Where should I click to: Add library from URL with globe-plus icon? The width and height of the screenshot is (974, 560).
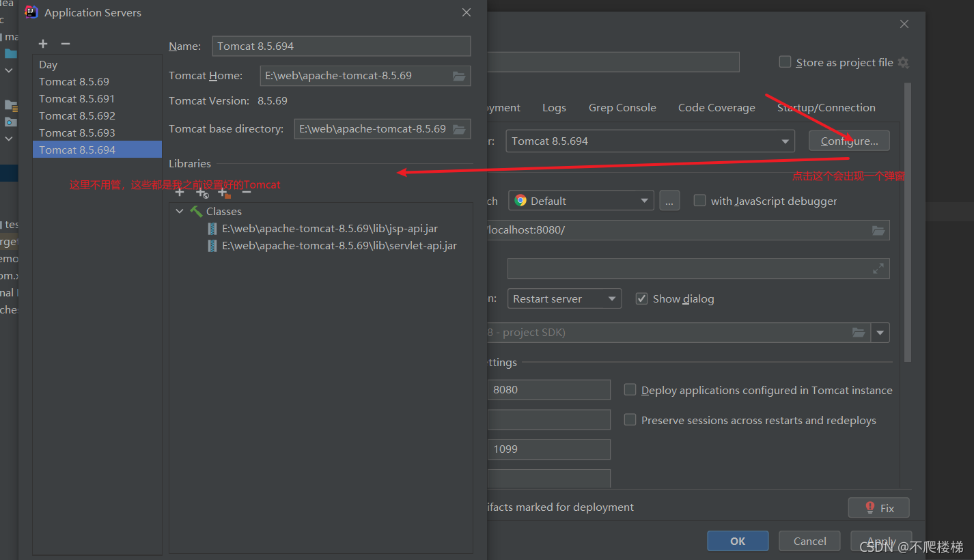coord(202,193)
